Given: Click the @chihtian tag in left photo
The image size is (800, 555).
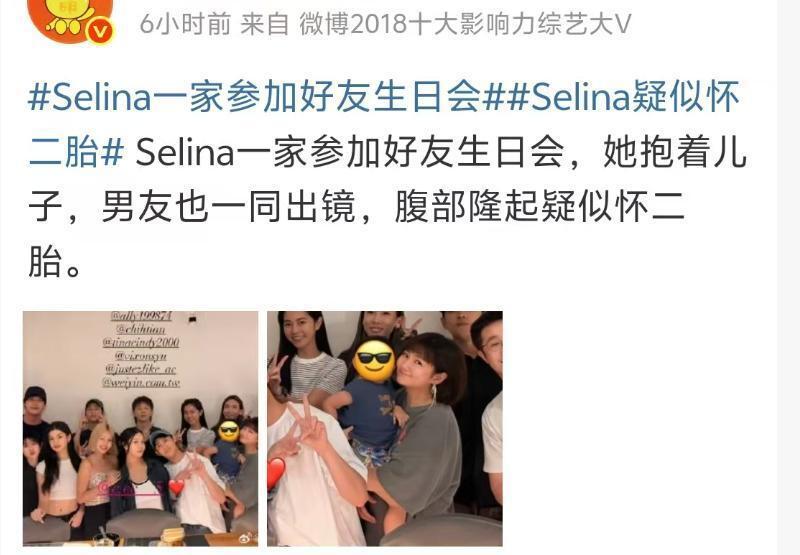Looking at the screenshot, I should pyautogui.click(x=141, y=329).
